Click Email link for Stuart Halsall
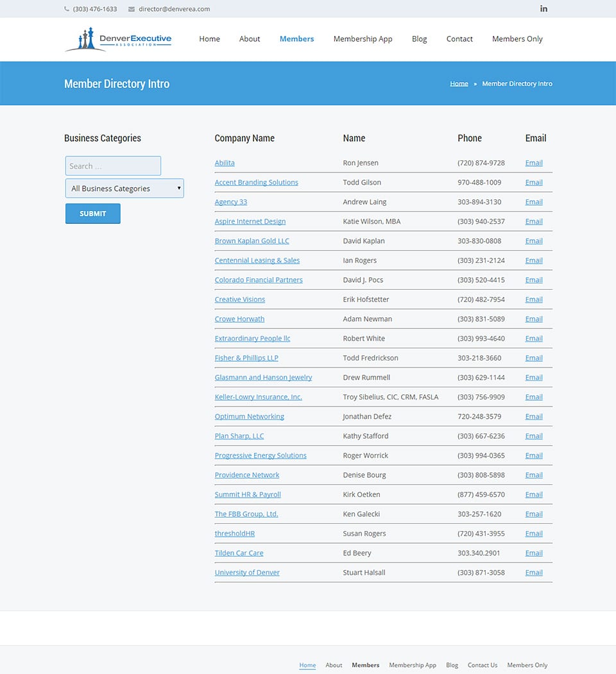This screenshot has height=674, width=616. click(534, 573)
